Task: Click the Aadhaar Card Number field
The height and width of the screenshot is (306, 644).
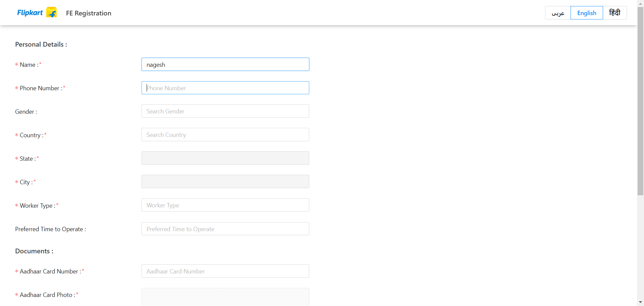Action: coord(225,271)
